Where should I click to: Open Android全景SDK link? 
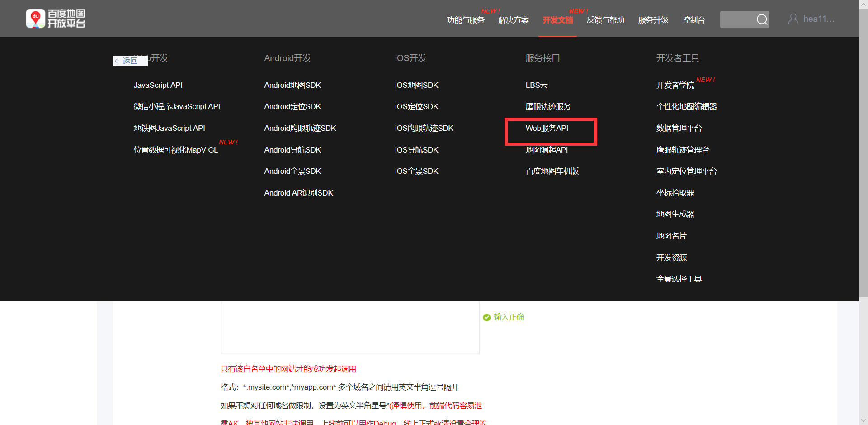click(292, 171)
